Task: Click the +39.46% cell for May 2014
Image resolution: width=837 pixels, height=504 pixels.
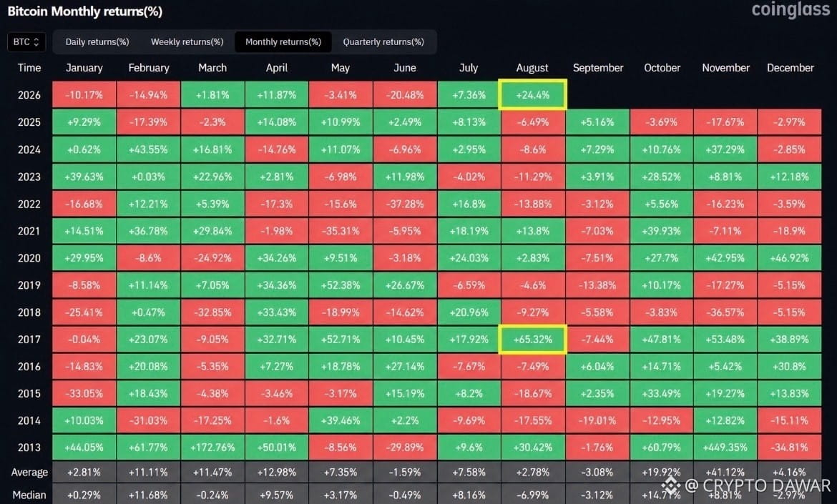Action: (x=341, y=421)
